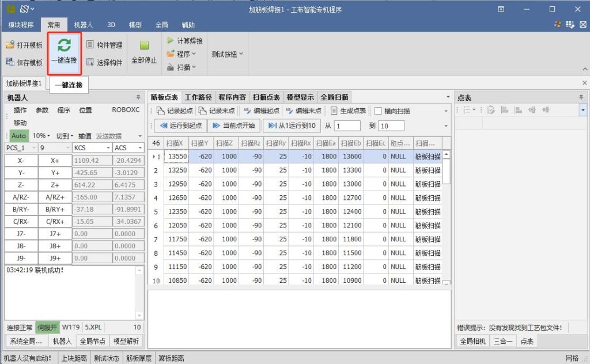This screenshot has width=590, height=364.
Task: Toggle the Auto mode button
Action: click(18, 136)
